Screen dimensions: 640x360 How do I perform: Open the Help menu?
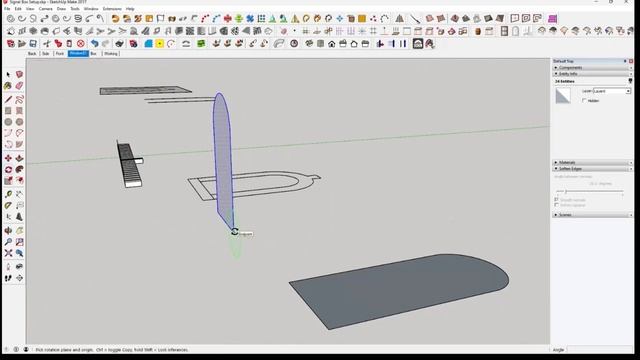pyautogui.click(x=130, y=9)
